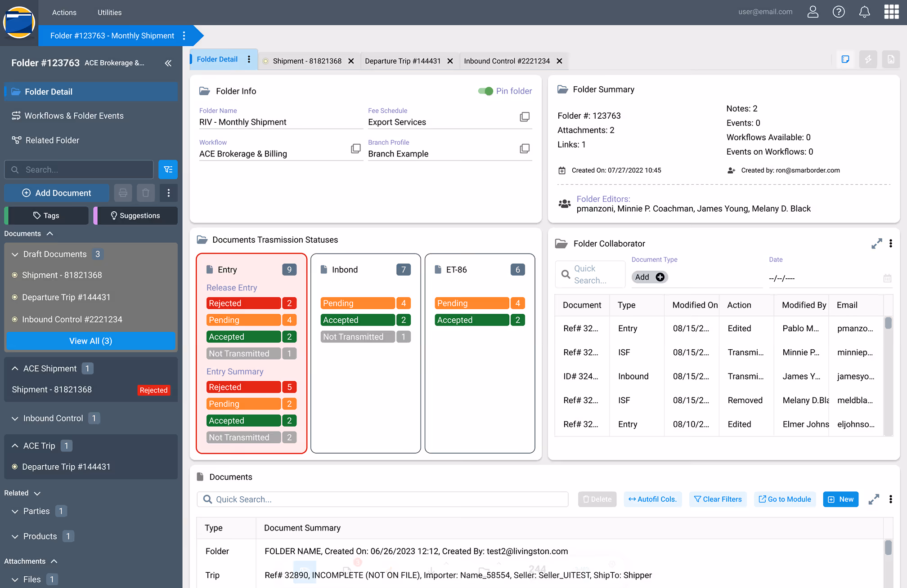Switch to the Departure Trip #144431 tab

click(x=403, y=61)
